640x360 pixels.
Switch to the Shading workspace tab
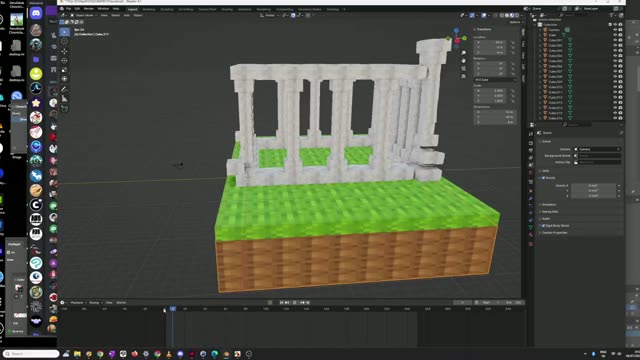(227, 9)
